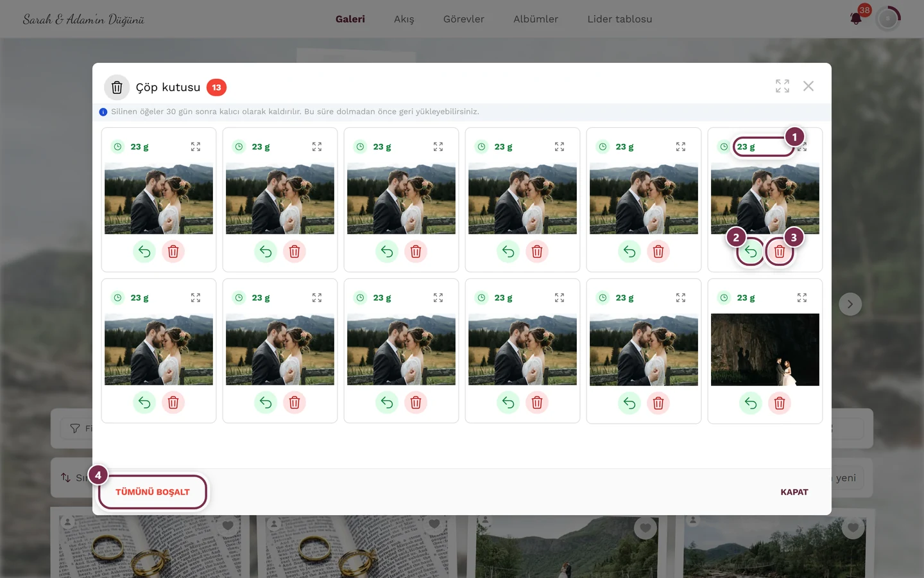Screen dimensions: 924x578
Task: Click the KAPAT button
Action: pyautogui.click(x=794, y=492)
